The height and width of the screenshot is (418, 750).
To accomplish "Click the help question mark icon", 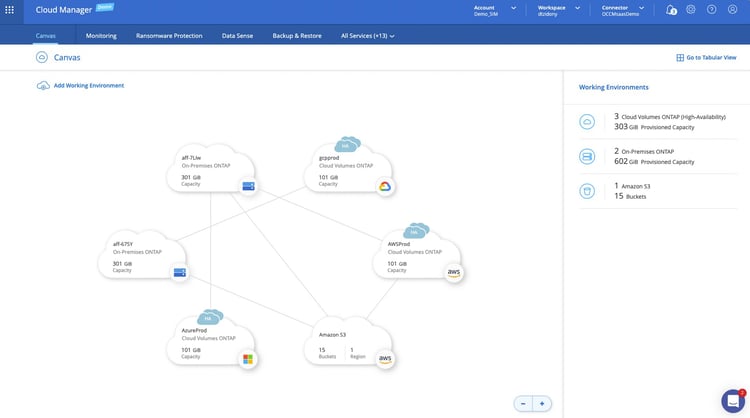I will (711, 9).
